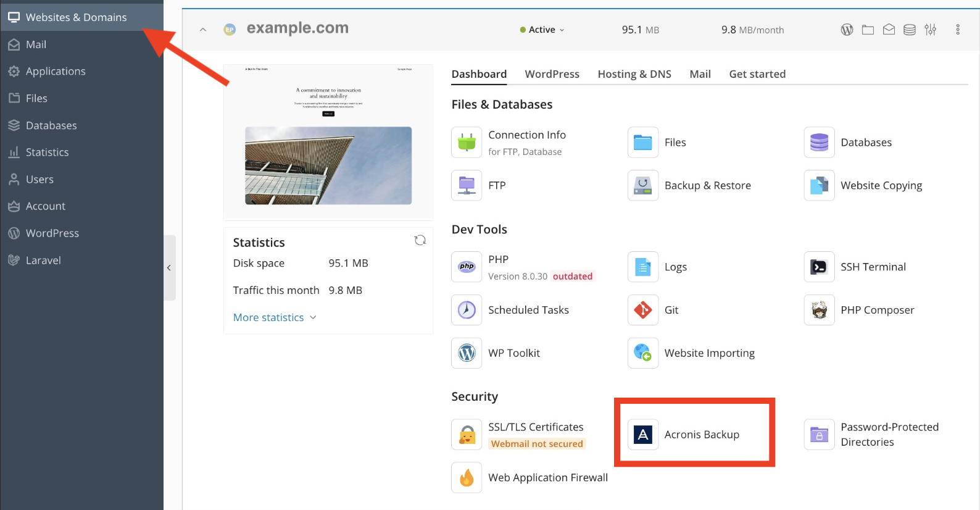
Task: Click mail envelope icon in domain header
Action: click(889, 30)
